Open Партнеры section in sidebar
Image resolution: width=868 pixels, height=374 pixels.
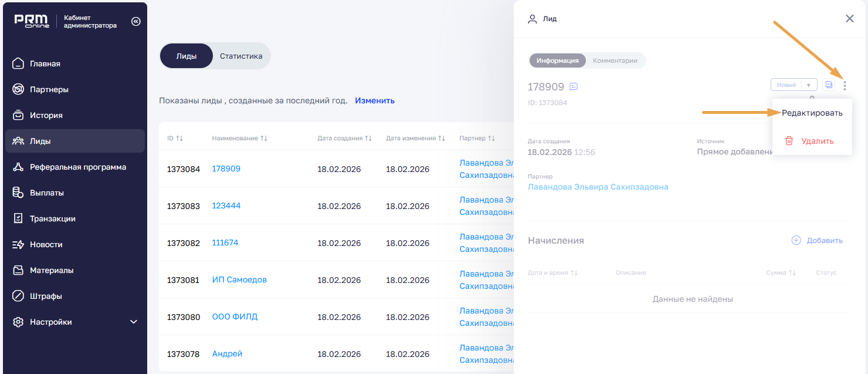tap(49, 90)
